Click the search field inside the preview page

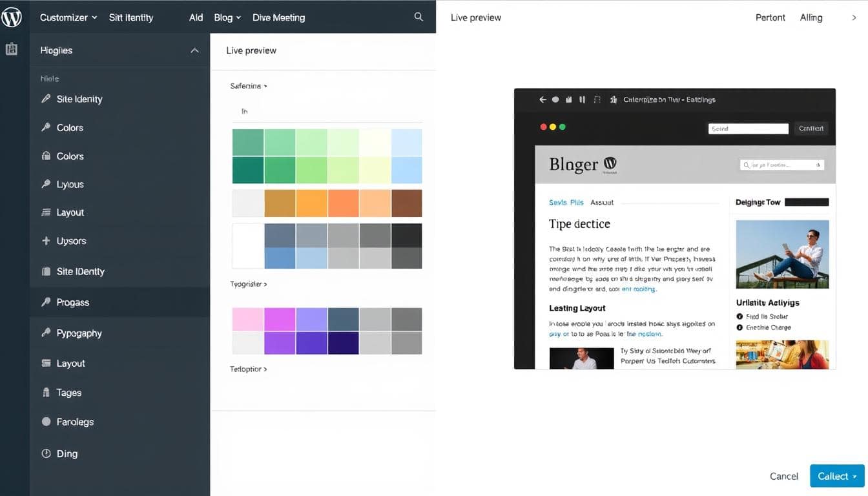(783, 165)
